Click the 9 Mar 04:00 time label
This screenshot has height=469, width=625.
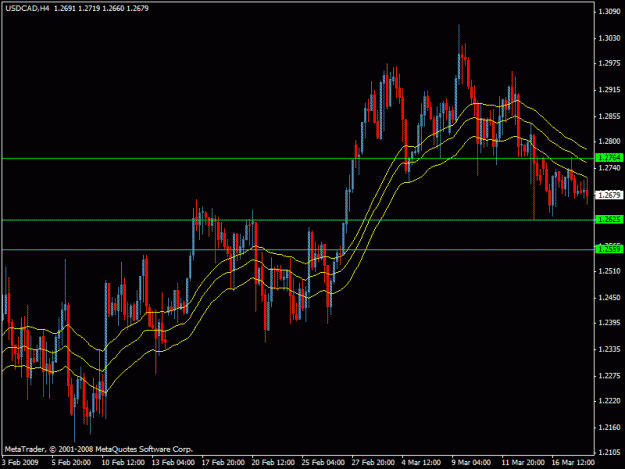[x=471, y=463]
